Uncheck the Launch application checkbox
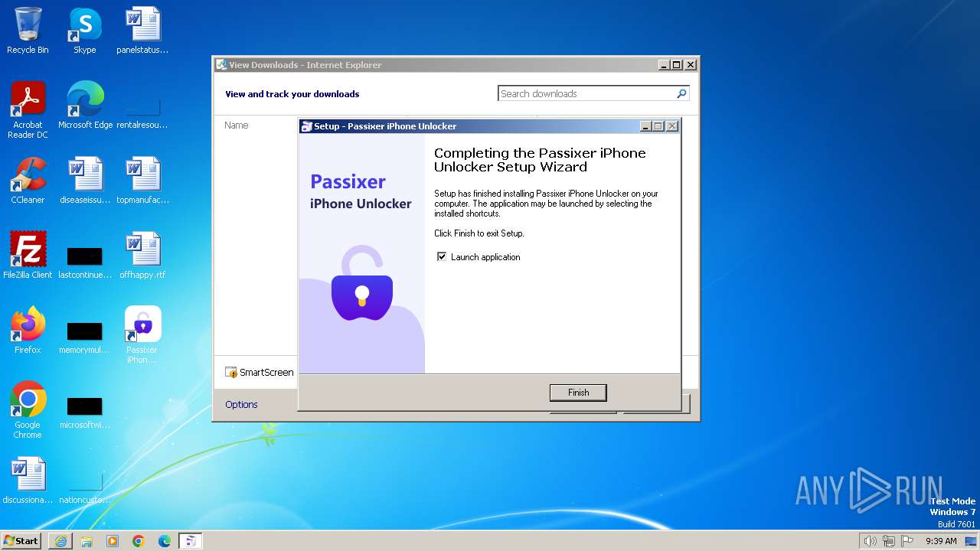 click(x=442, y=256)
